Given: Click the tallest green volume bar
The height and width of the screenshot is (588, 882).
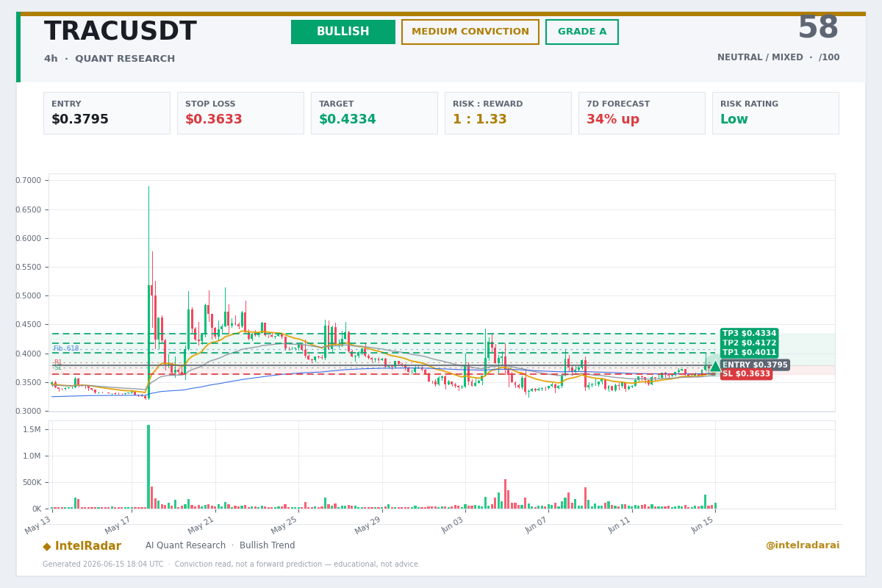Looking at the screenshot, I should [148, 467].
